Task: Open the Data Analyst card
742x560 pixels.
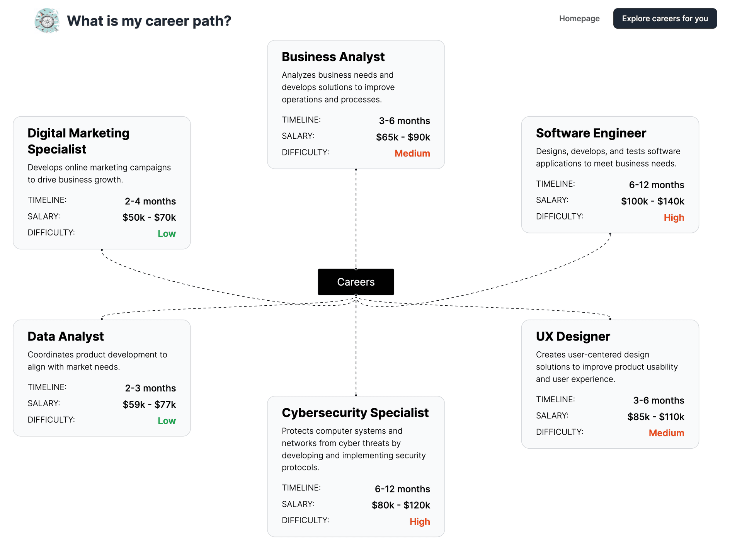Action: [x=102, y=378]
